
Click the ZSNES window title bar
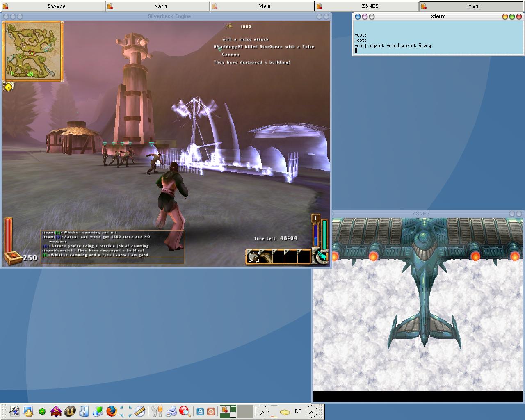(x=421, y=214)
